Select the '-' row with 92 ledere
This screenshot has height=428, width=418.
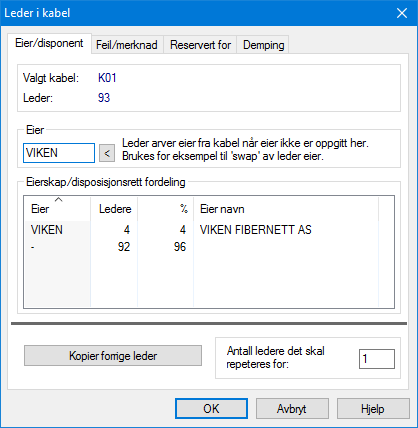pos(209,247)
